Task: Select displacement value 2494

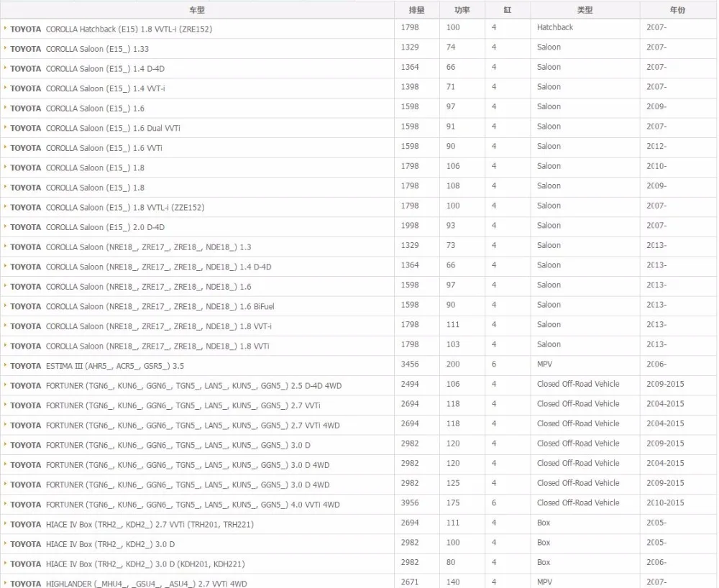Action: coord(410,384)
